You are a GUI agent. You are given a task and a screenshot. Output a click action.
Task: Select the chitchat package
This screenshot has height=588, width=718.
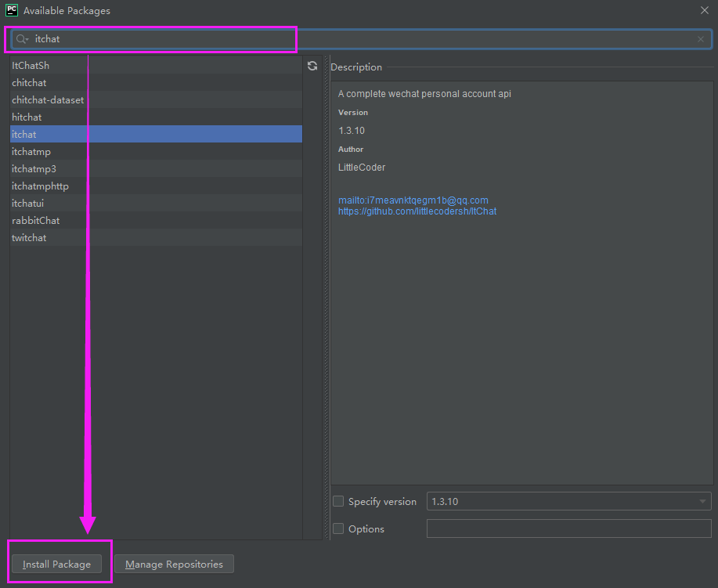coord(156,83)
